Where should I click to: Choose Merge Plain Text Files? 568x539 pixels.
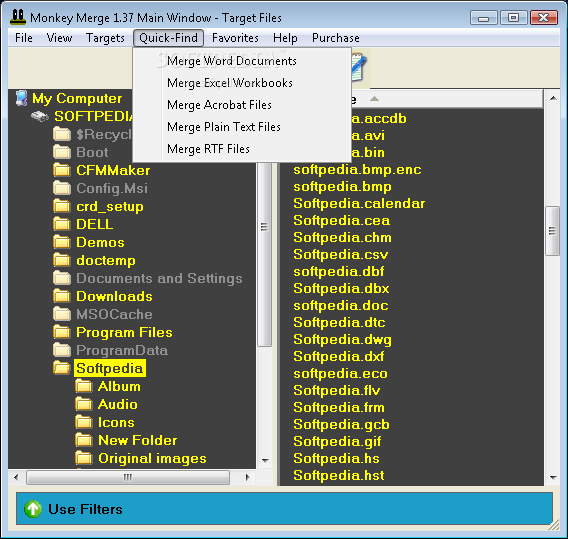[x=242, y=127]
